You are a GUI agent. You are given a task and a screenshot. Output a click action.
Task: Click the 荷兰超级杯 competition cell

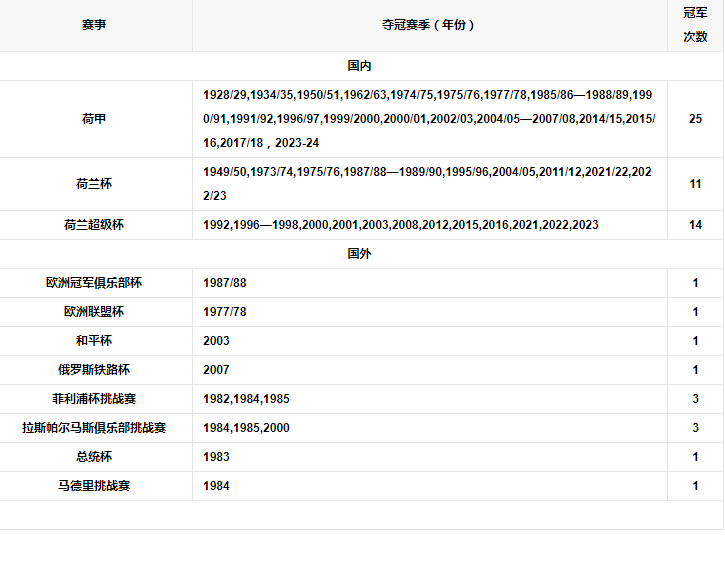pos(94,225)
